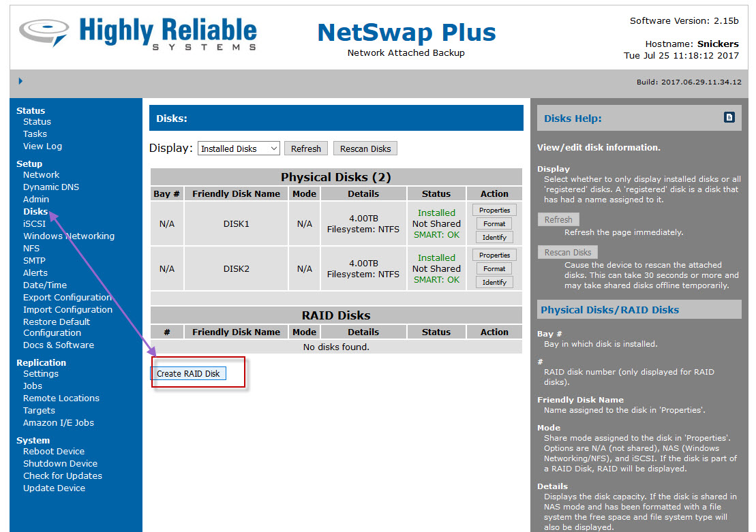Click the Physical Disks (2) table header
The image size is (756, 532).
click(x=336, y=177)
